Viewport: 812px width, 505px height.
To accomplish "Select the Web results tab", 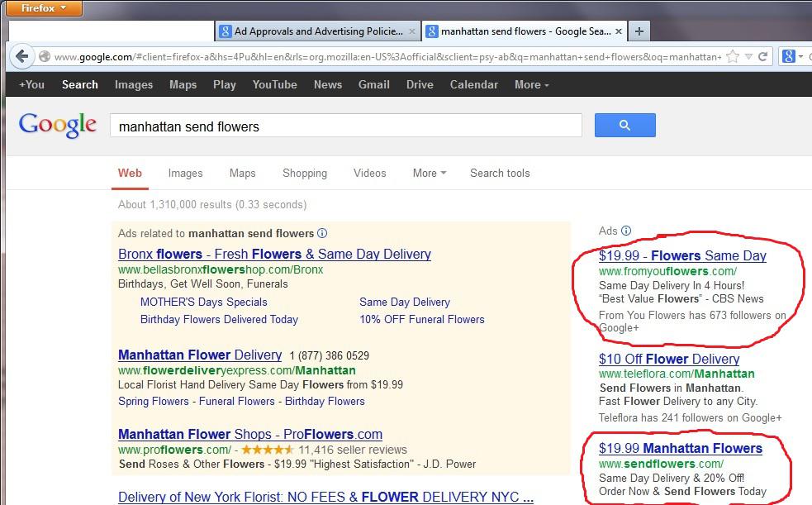I will coord(130,174).
